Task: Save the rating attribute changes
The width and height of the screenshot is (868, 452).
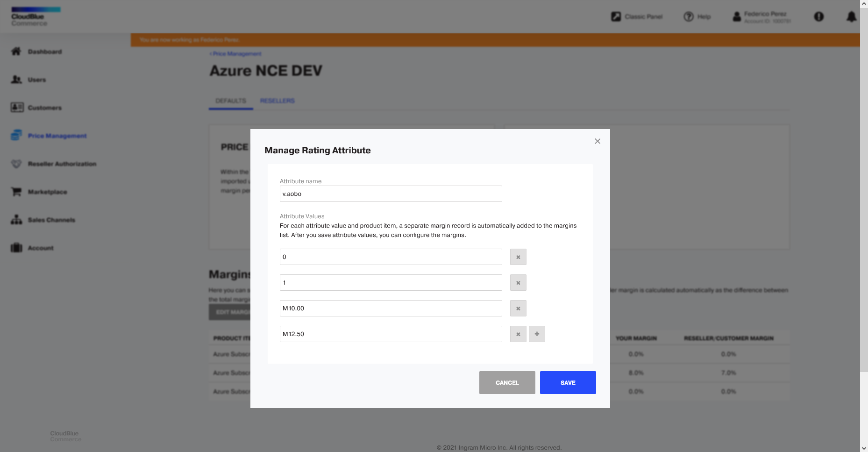Action: 568,382
